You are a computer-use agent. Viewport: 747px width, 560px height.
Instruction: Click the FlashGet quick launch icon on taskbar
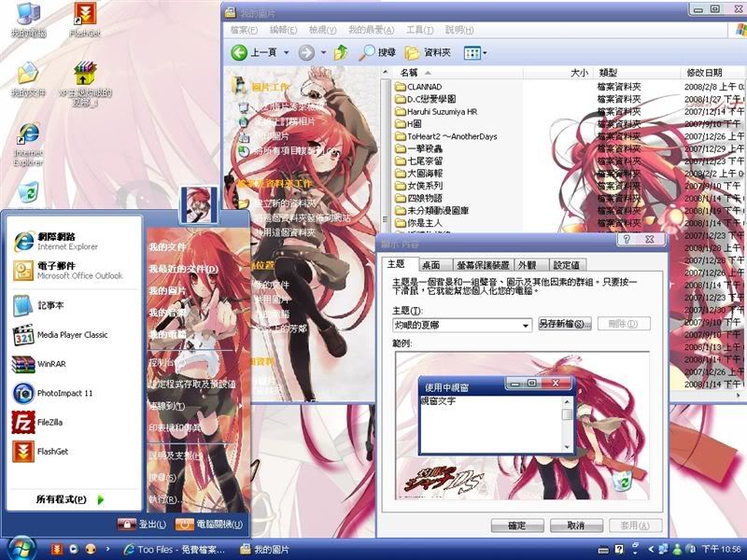click(x=57, y=549)
